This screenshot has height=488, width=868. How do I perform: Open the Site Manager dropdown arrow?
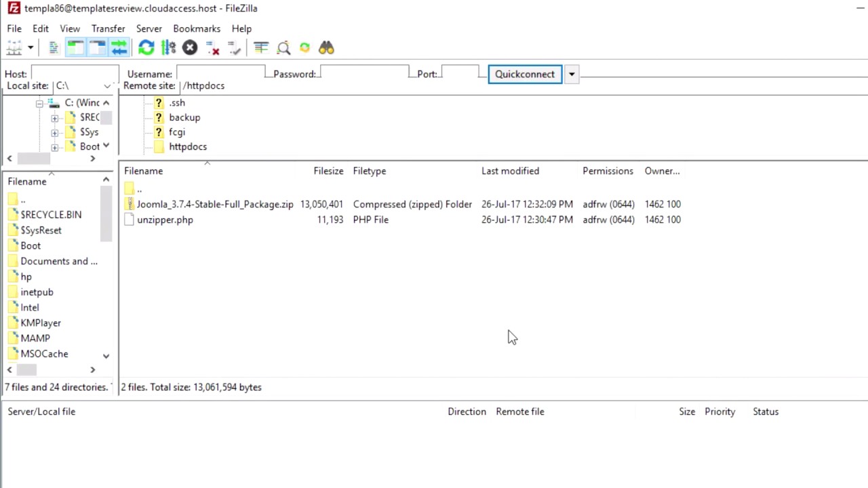pyautogui.click(x=31, y=47)
